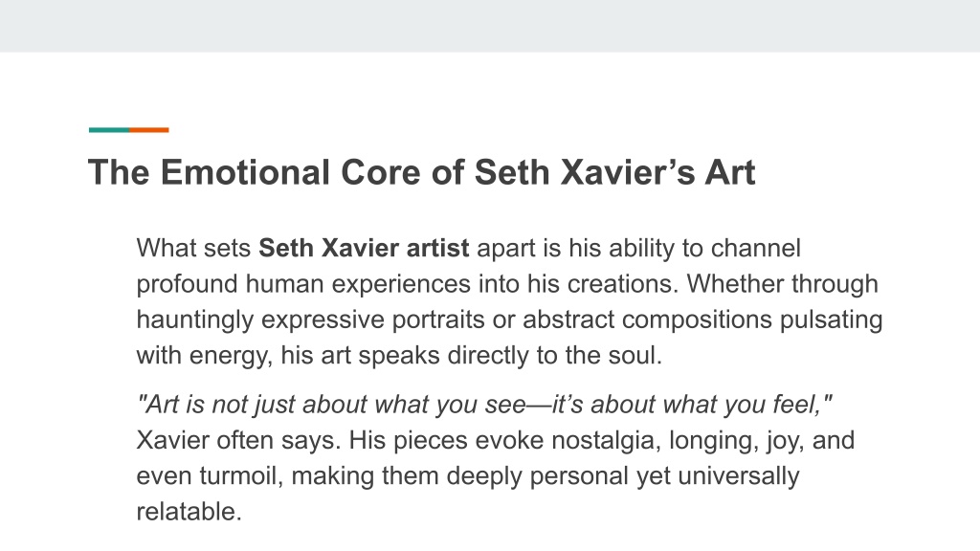Click the words 'Xavier often says.'
980x551 pixels.
tap(238, 440)
